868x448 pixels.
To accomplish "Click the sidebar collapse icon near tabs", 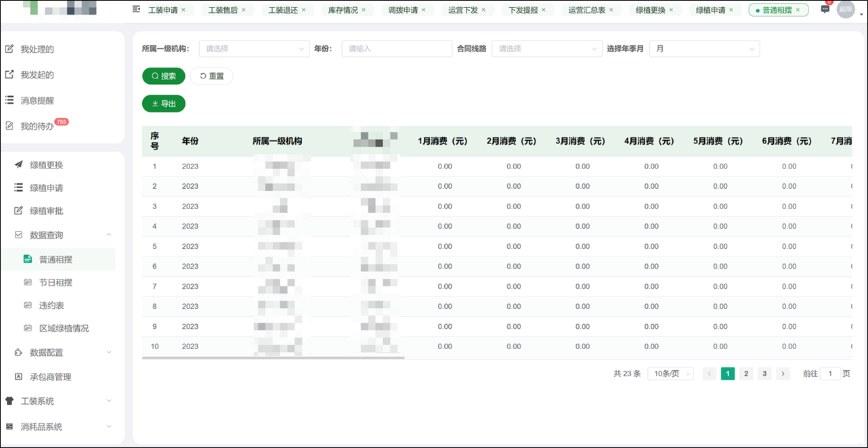I will [136, 9].
